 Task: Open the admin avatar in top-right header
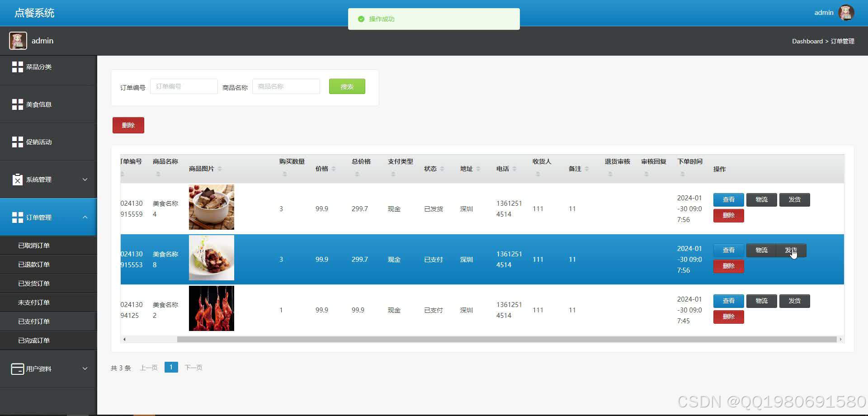click(x=846, y=13)
